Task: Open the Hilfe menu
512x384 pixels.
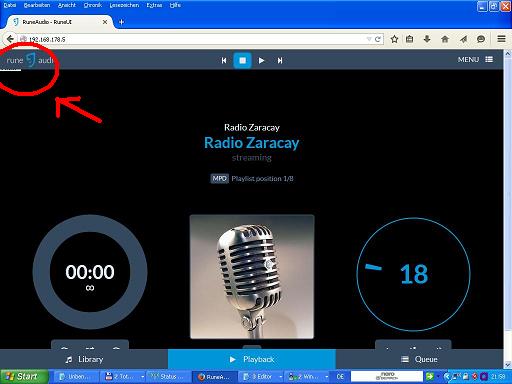Action: coord(175,5)
